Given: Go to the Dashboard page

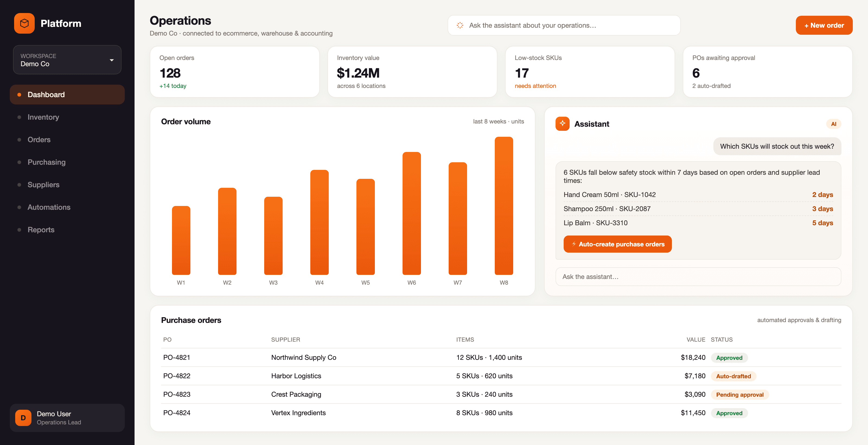Looking at the screenshot, I should pos(67,94).
